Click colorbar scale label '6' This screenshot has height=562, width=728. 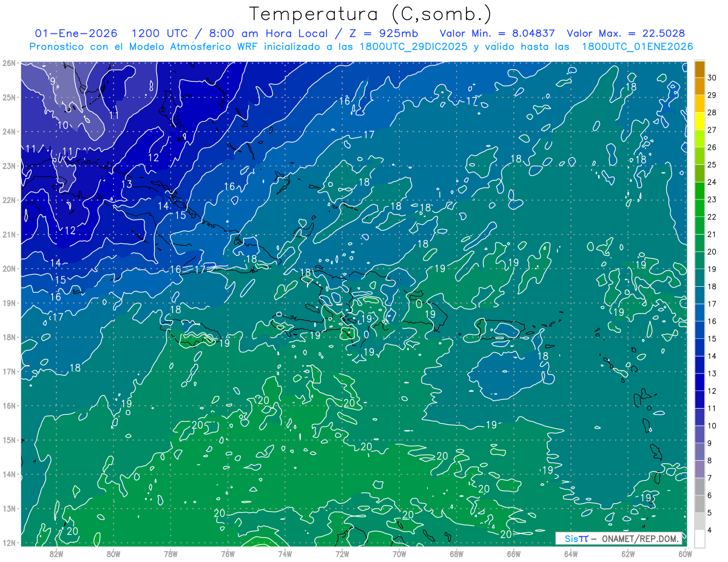(x=710, y=495)
